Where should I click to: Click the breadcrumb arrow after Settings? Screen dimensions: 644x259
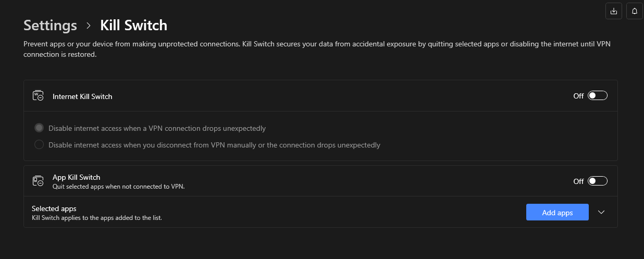point(89,26)
